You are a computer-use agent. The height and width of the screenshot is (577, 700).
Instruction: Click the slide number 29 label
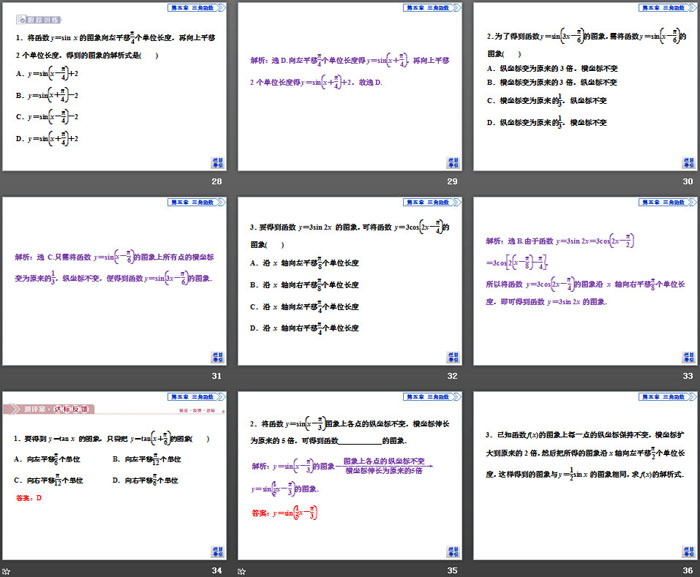coord(452,181)
